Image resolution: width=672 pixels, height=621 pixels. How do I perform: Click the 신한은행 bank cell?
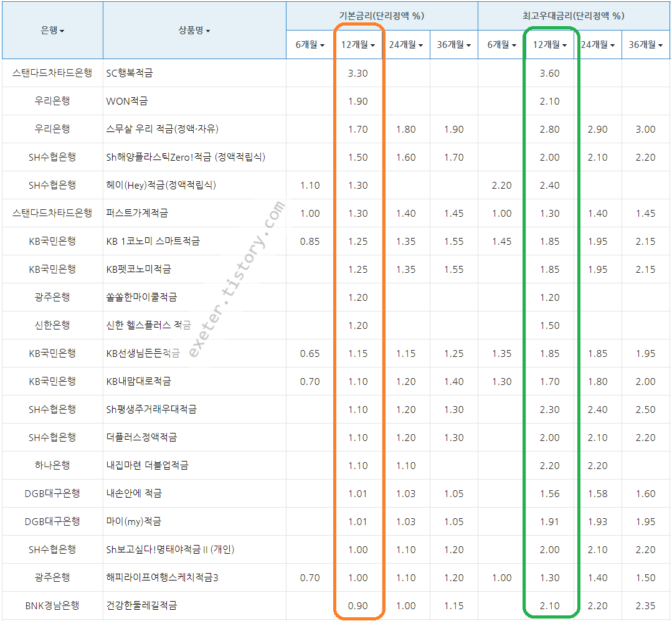pos(52,325)
